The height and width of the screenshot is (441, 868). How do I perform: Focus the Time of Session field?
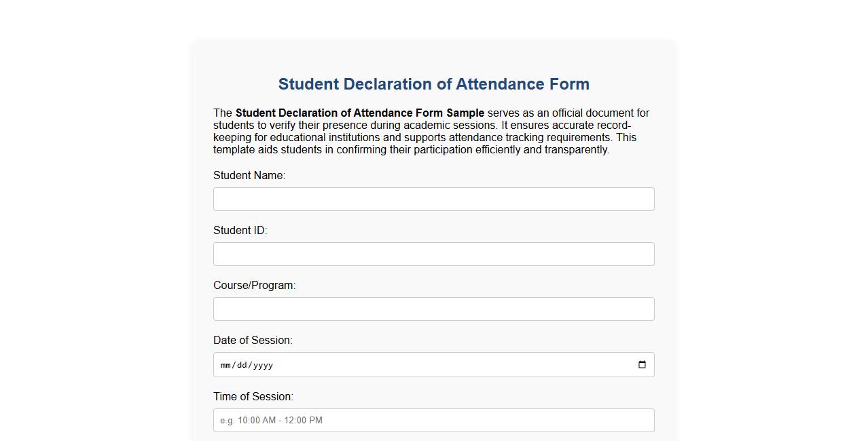pos(433,420)
